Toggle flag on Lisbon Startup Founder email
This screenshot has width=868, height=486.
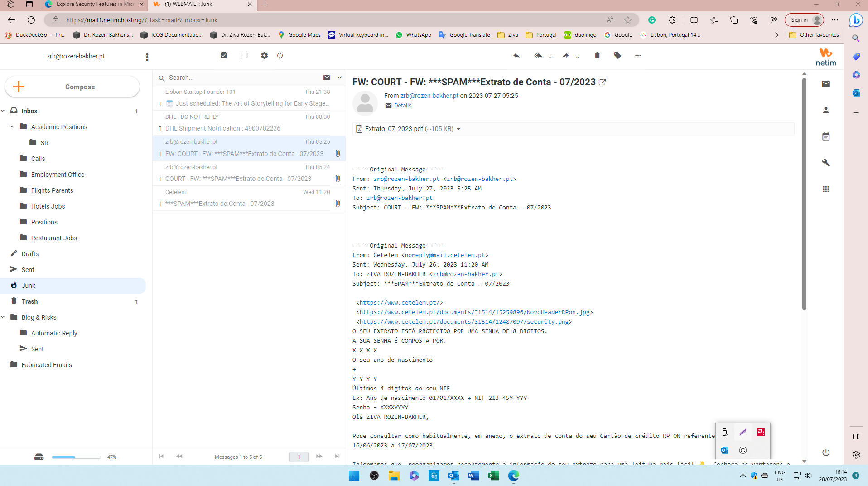160,104
